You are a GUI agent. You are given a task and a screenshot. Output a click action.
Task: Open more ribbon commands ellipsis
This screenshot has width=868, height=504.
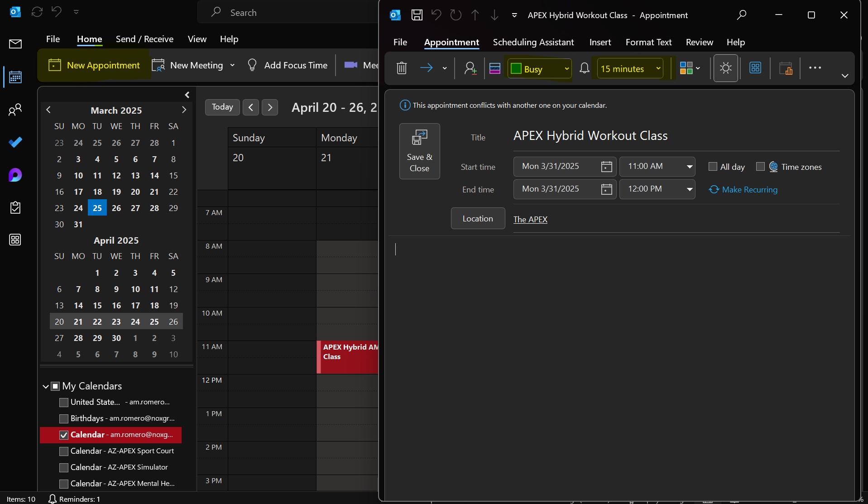pos(815,68)
